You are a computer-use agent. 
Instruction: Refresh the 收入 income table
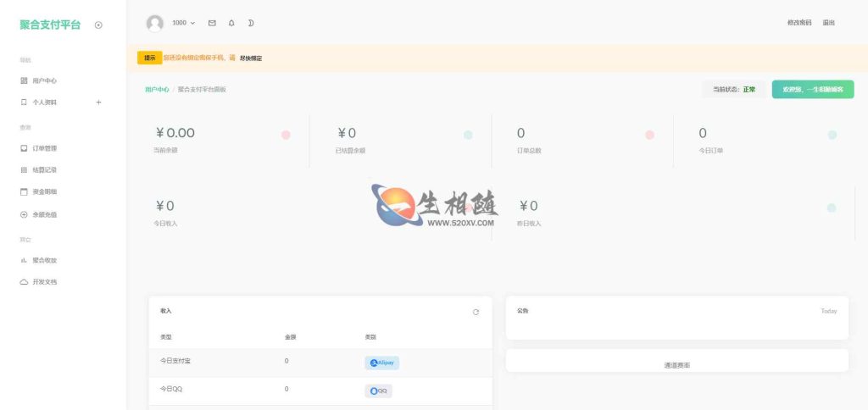point(476,312)
